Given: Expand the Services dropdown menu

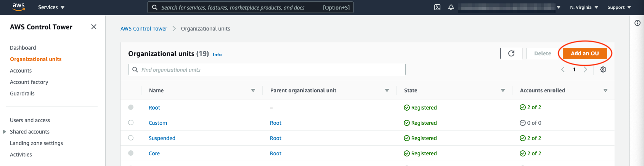Looking at the screenshot, I should tap(51, 7).
